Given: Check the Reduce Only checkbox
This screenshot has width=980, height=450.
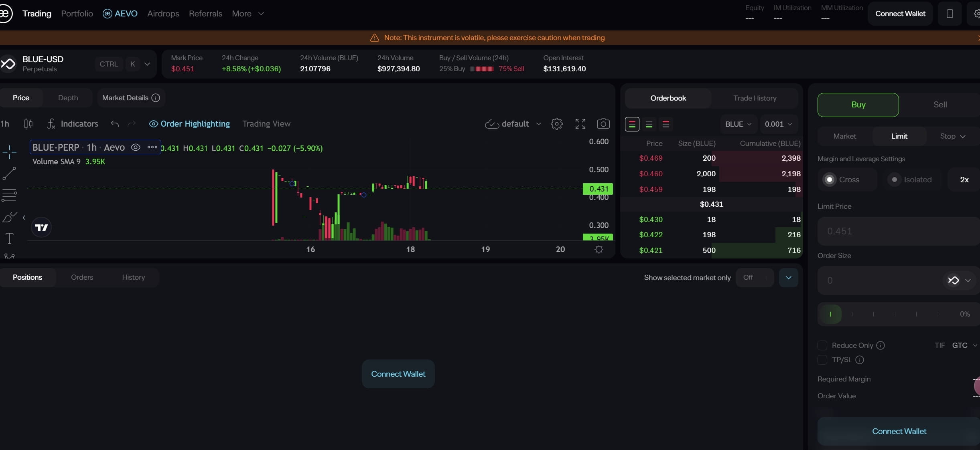Looking at the screenshot, I should pos(822,345).
